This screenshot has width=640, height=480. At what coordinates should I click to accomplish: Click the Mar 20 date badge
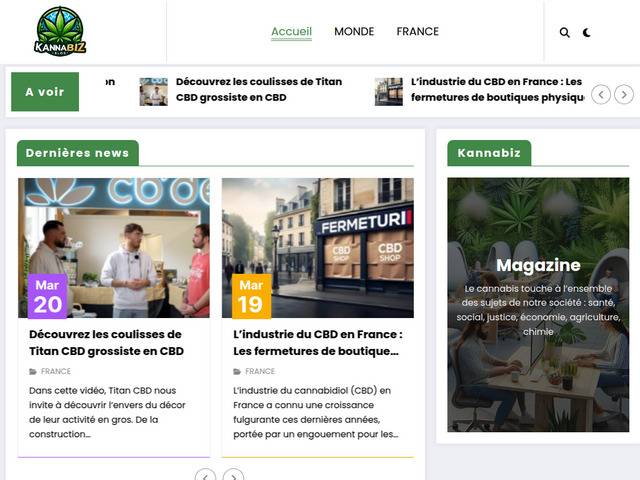point(47,296)
